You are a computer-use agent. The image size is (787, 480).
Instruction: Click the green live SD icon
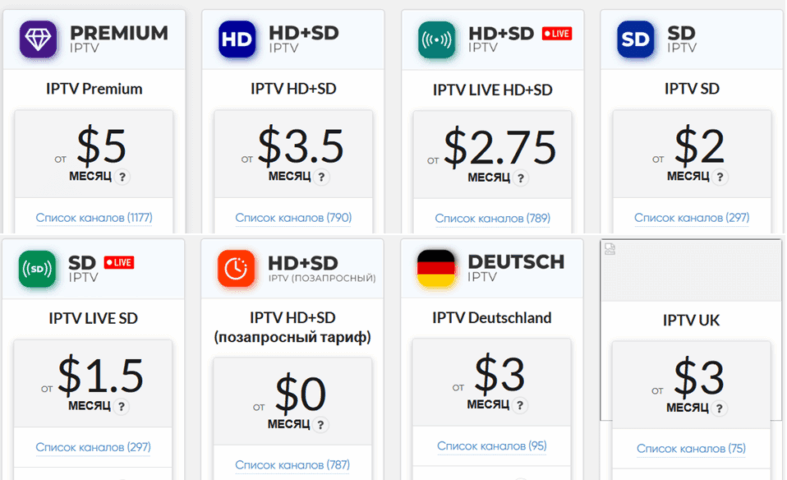coord(38,269)
